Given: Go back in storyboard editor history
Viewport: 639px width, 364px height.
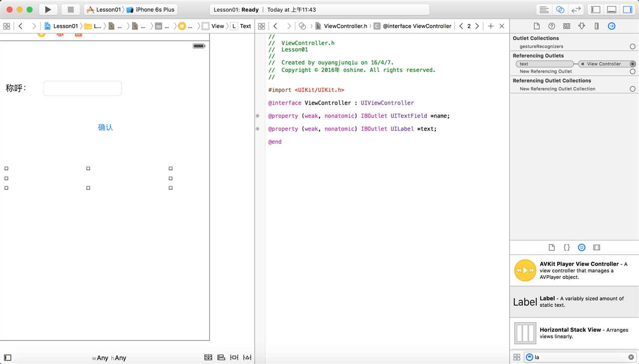Looking at the screenshot, I should 20,26.
